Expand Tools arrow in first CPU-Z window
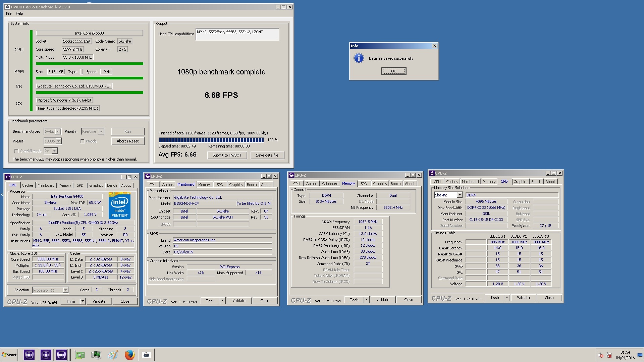Image resolution: width=644 pixels, height=362 pixels. 83,301
